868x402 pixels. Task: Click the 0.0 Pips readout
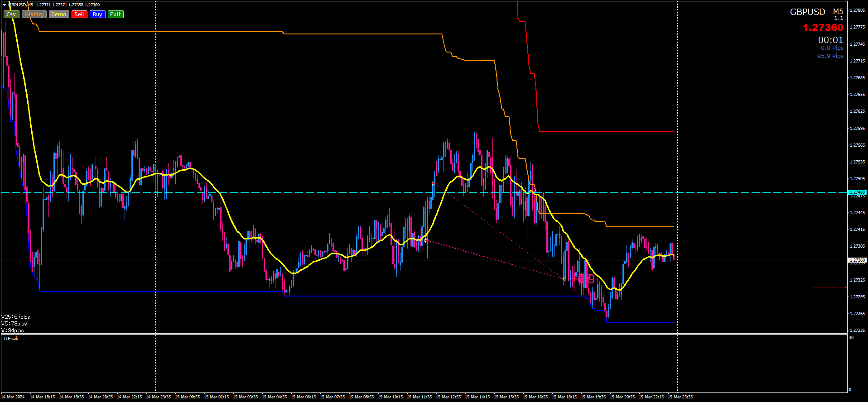click(x=832, y=48)
